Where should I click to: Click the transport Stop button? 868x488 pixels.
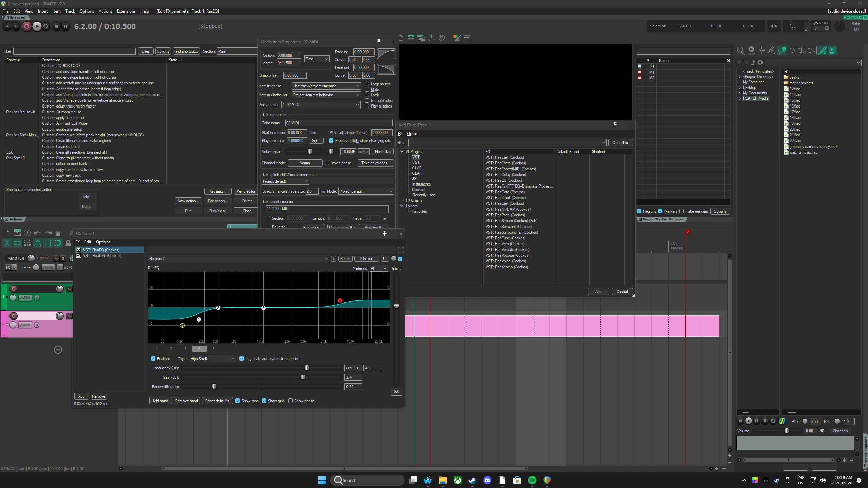click(57, 26)
